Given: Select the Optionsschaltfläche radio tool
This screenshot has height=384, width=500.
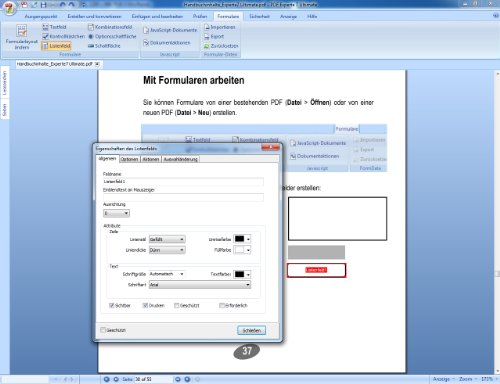Looking at the screenshot, I should point(112,36).
